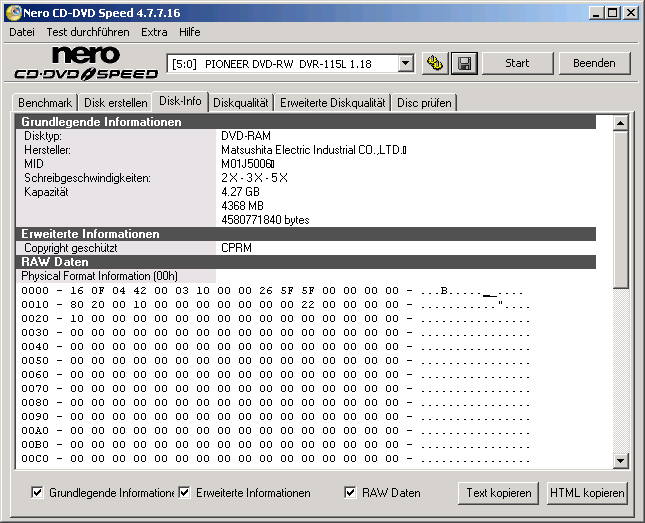Click the scrollbar up arrow
Viewport: 645px width, 523px height.
(x=620, y=123)
